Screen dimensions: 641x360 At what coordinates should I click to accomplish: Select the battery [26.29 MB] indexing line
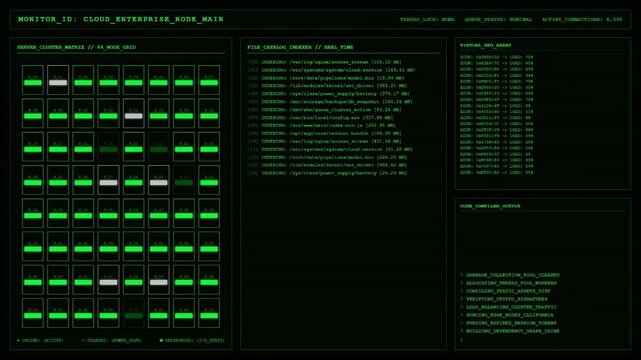point(327,173)
